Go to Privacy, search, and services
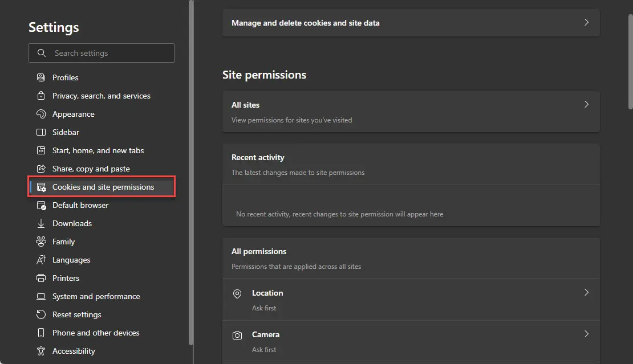This screenshot has height=364, width=633. [102, 96]
